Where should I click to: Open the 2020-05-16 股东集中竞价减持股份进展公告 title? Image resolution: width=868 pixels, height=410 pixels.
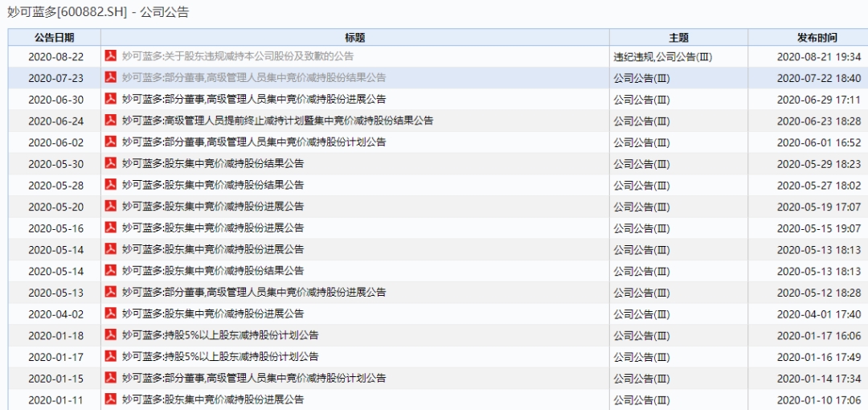(x=213, y=228)
